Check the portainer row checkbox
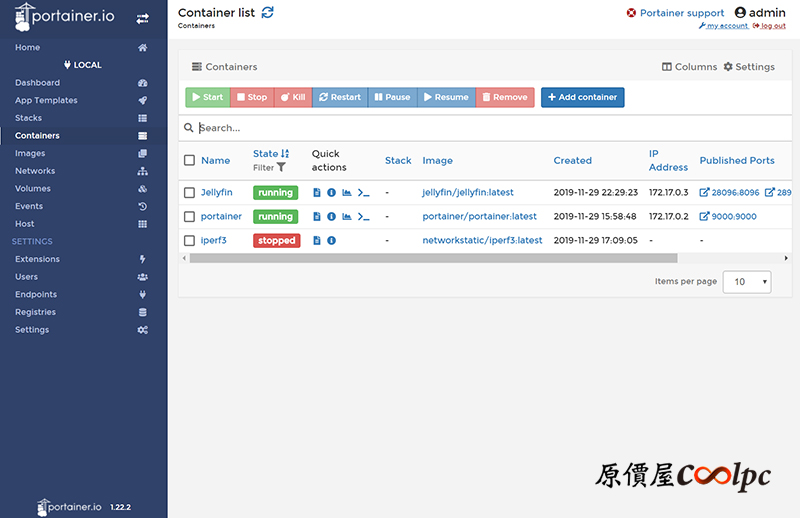 click(189, 216)
